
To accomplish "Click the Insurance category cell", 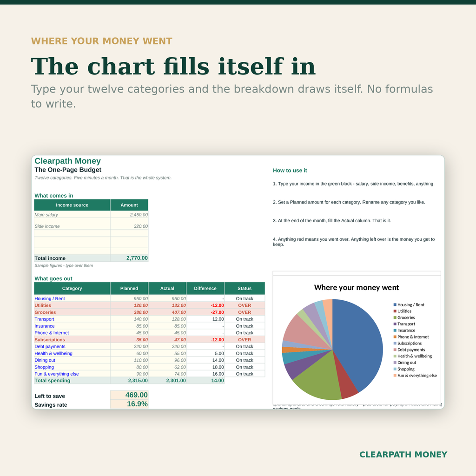I will click(x=72, y=326).
